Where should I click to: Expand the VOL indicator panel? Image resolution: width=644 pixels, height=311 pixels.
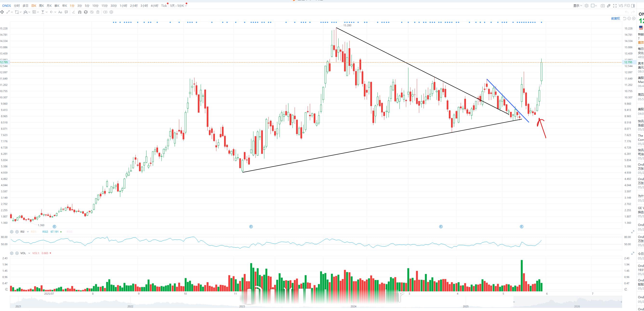pyautogui.click(x=633, y=253)
